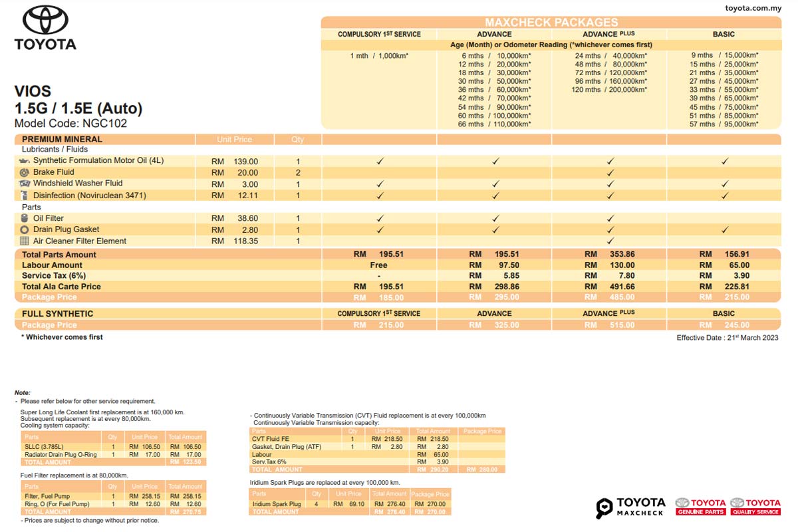Click the Oil Filter icon
Viewport: 798px width, 532px height.
click(25, 218)
